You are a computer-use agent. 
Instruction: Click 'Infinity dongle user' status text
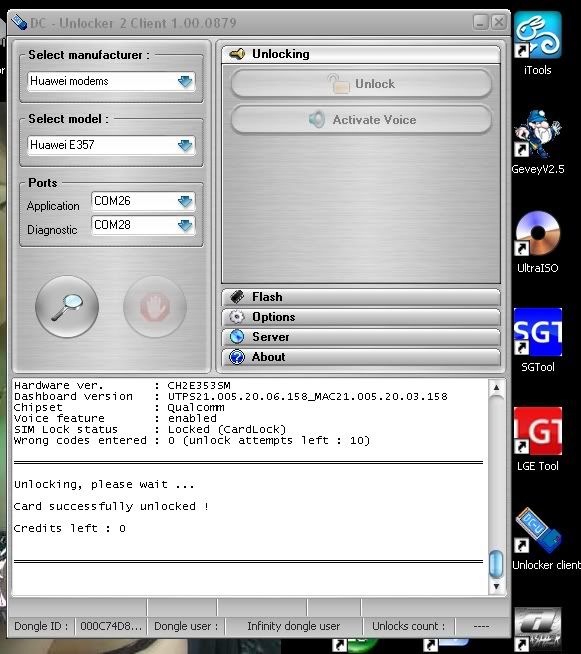(294, 626)
